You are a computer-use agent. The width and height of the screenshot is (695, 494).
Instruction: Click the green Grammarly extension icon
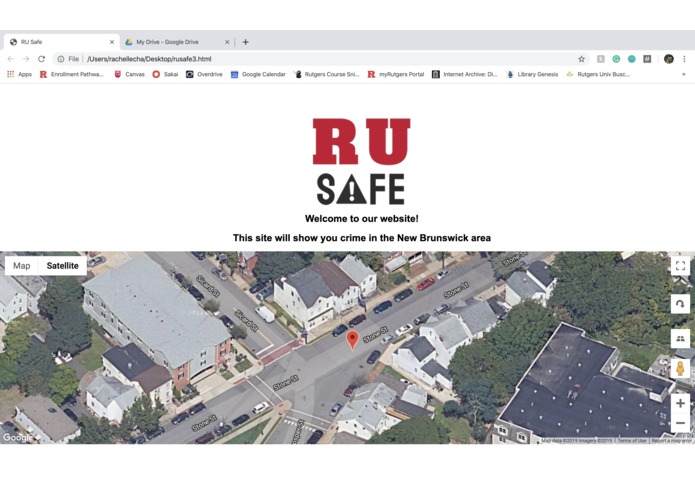click(616, 59)
